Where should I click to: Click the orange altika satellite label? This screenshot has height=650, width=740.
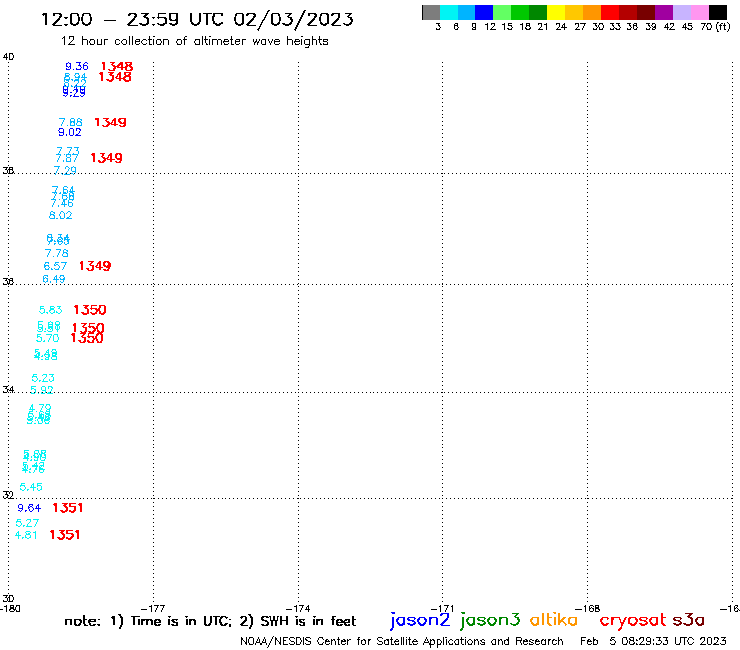[554, 620]
